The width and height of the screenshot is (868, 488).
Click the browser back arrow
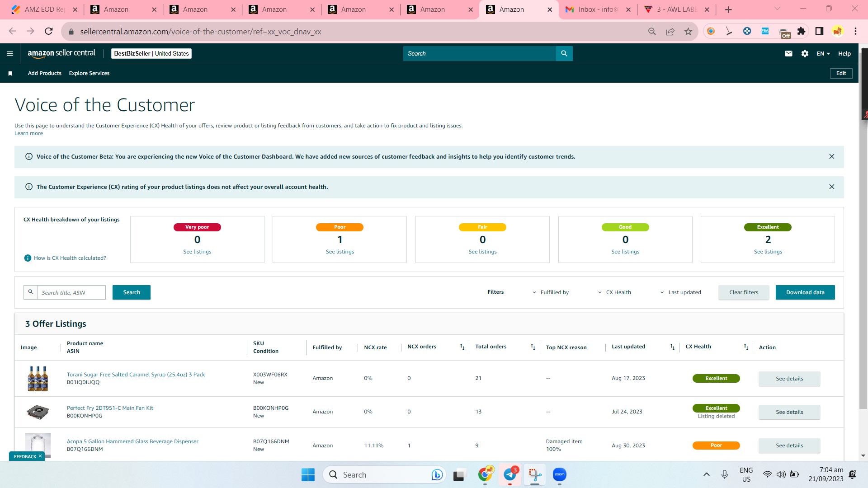tap(12, 31)
